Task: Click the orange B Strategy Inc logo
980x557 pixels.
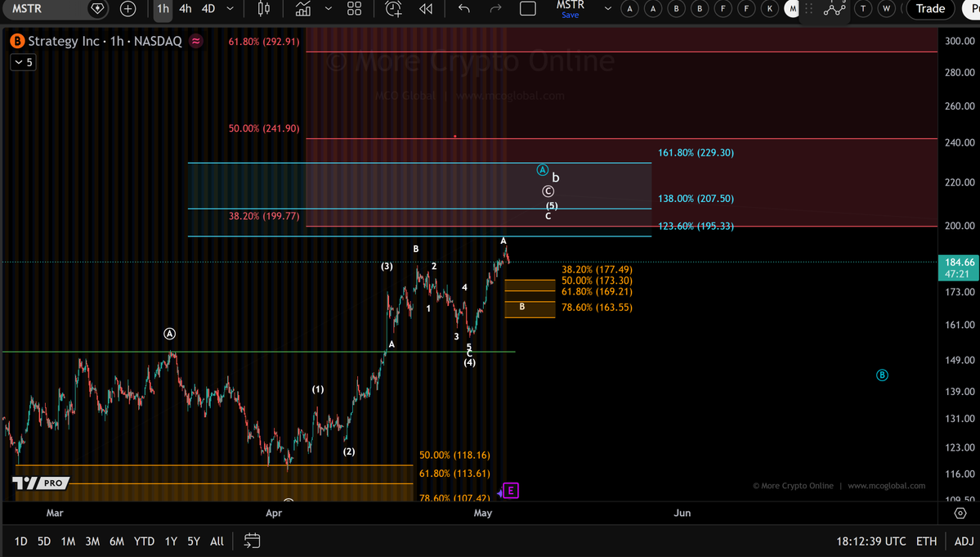Action: [x=17, y=41]
